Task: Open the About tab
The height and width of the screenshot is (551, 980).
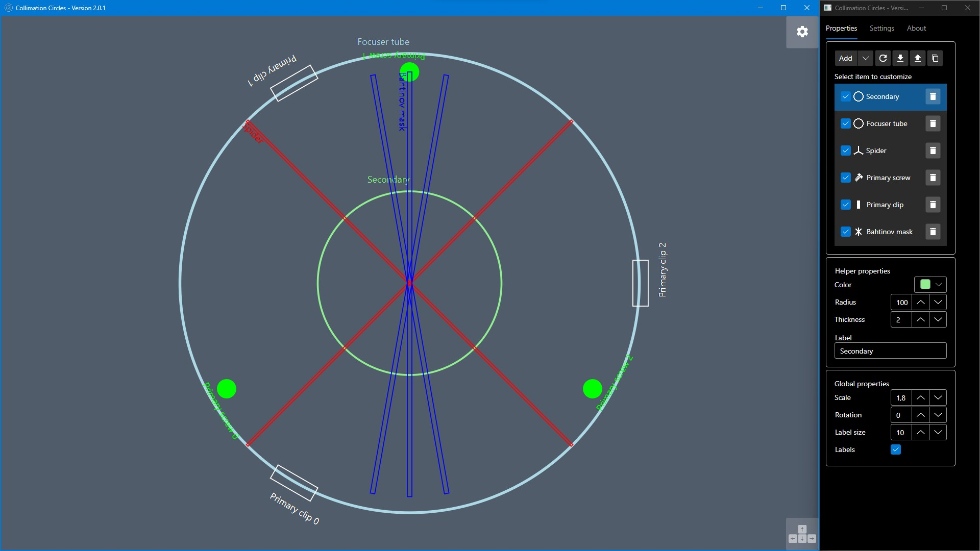Action: [x=916, y=28]
